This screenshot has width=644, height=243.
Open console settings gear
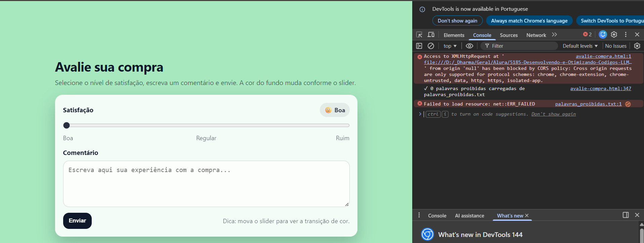637,46
